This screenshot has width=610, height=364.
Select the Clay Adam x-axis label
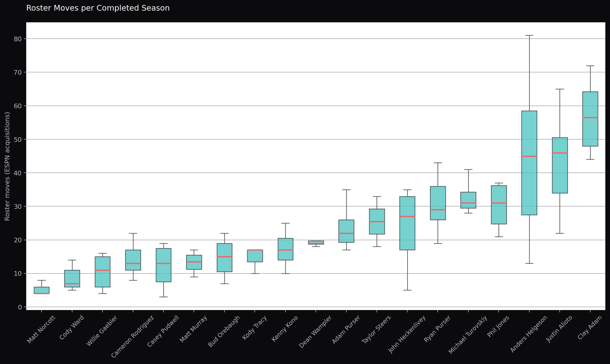(x=590, y=327)
